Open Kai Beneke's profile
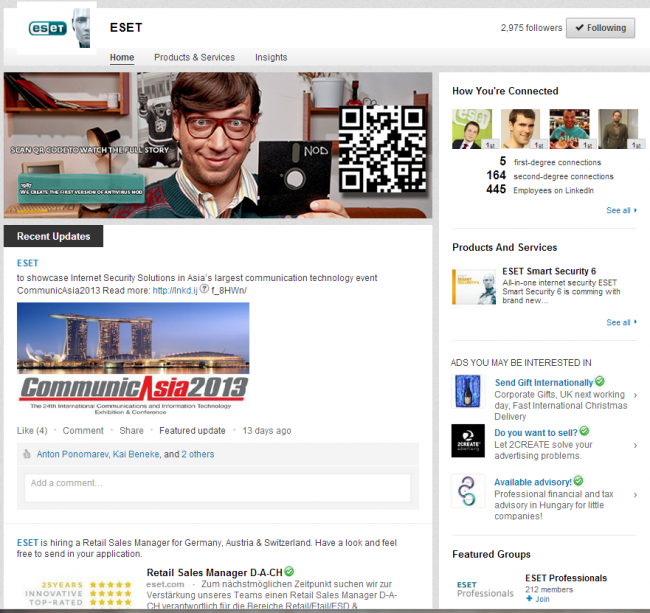The height and width of the screenshot is (613, 650). tap(136, 454)
